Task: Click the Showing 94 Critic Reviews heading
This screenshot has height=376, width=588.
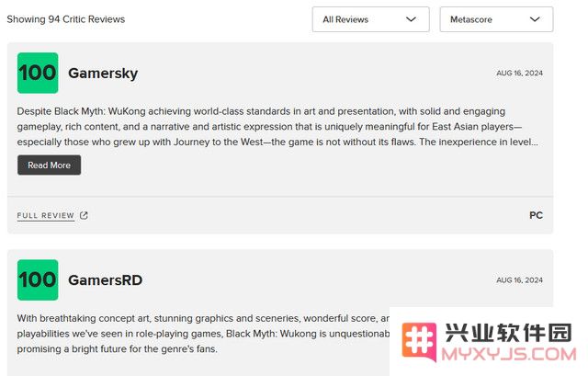Action: click(x=66, y=19)
